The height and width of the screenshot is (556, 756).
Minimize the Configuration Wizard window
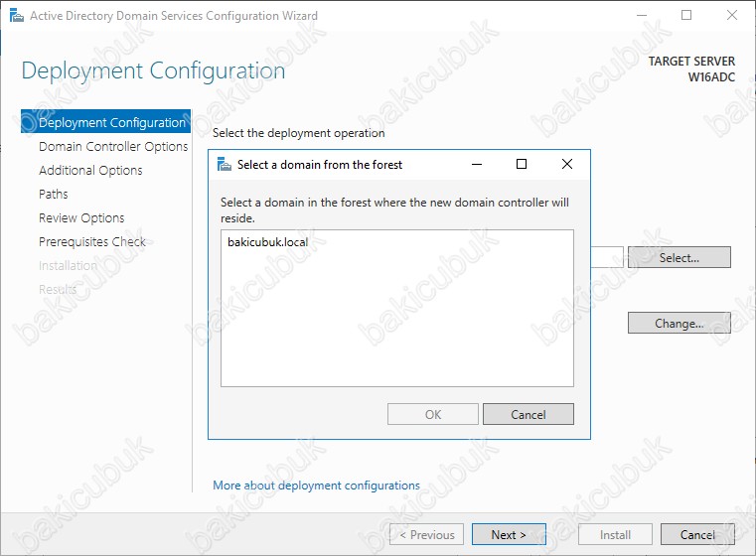point(641,16)
